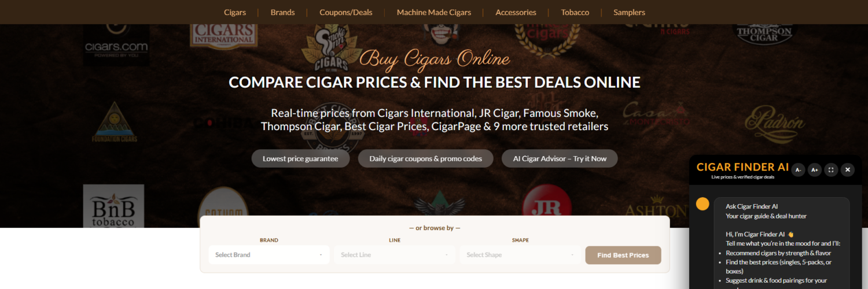Expand Cigar Finder AI chat to fullscreen
This screenshot has height=289, width=868.
tap(831, 169)
